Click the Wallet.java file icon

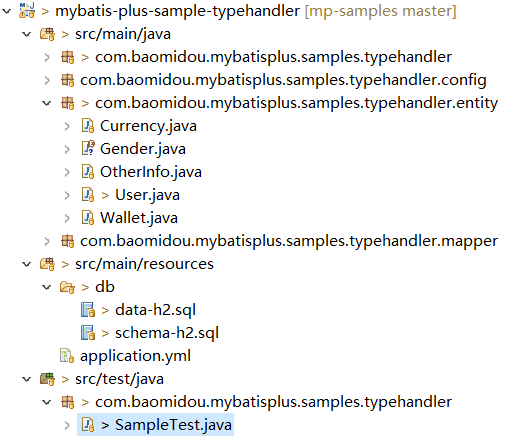click(88, 218)
